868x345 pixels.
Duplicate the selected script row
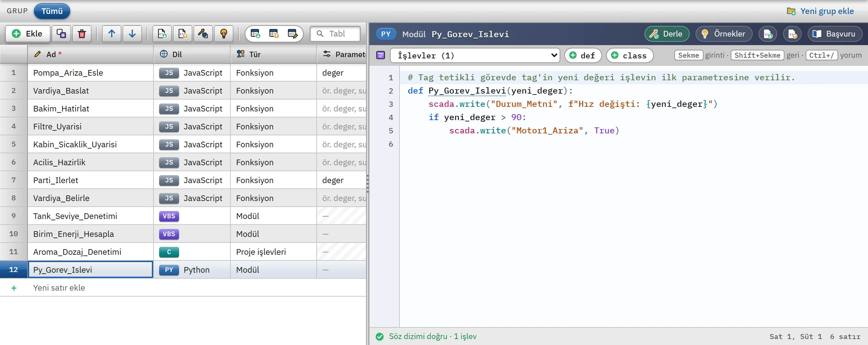[61, 34]
